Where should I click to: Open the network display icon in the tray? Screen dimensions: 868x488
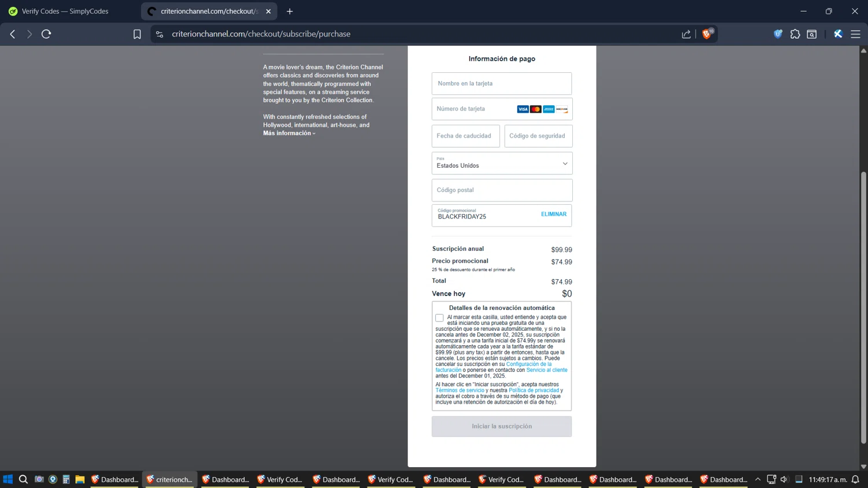click(771, 479)
